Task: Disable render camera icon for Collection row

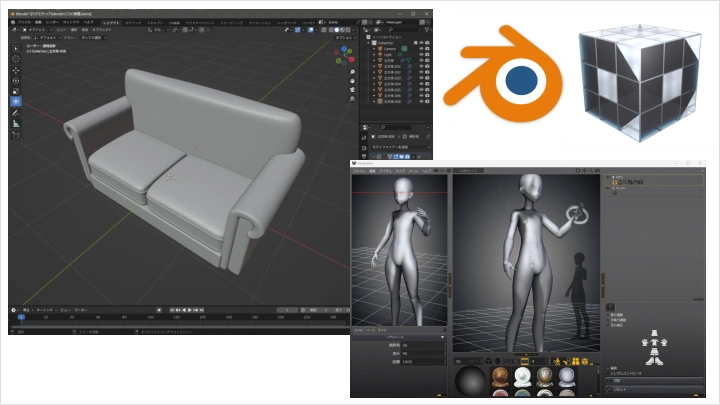Action: 427,43
